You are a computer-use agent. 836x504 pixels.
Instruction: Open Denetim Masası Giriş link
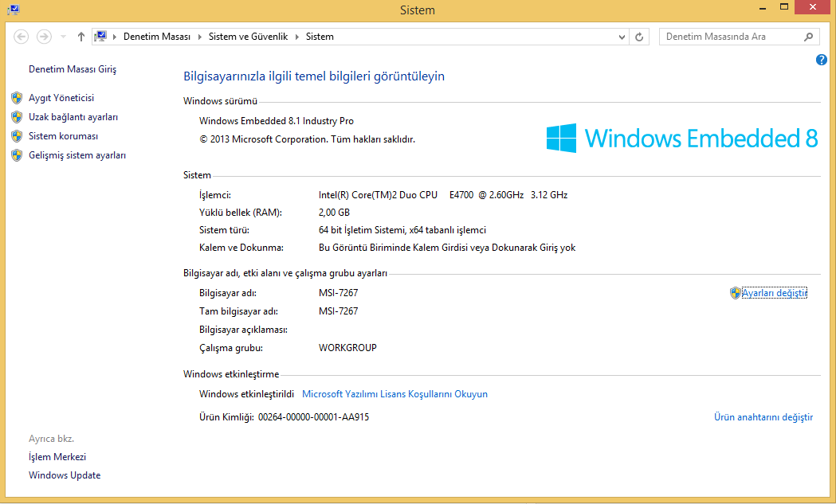[73, 68]
